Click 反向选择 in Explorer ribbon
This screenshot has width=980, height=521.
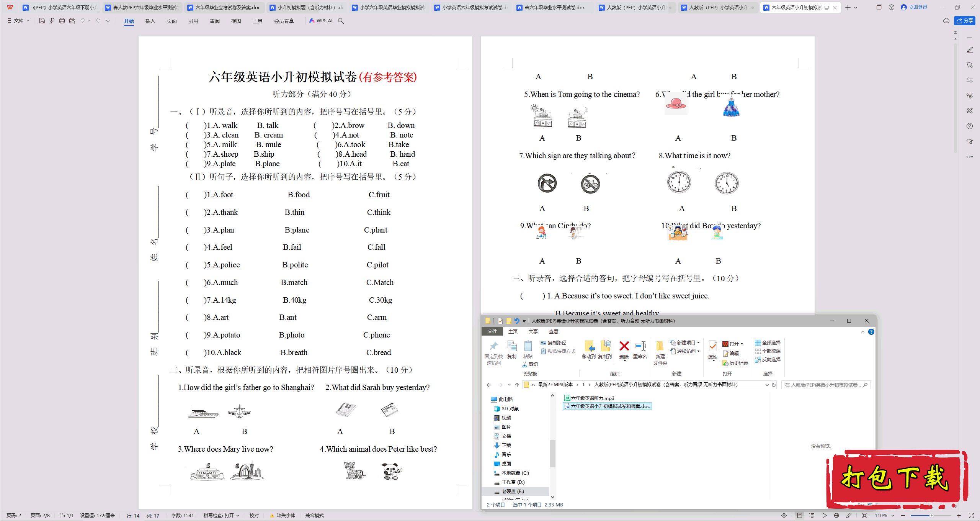(x=768, y=359)
